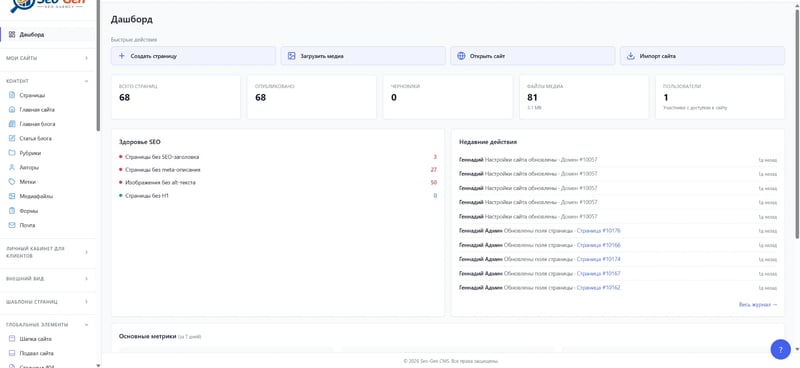Click the Изображения без alt-текста row
800x368 pixels.
click(278, 183)
